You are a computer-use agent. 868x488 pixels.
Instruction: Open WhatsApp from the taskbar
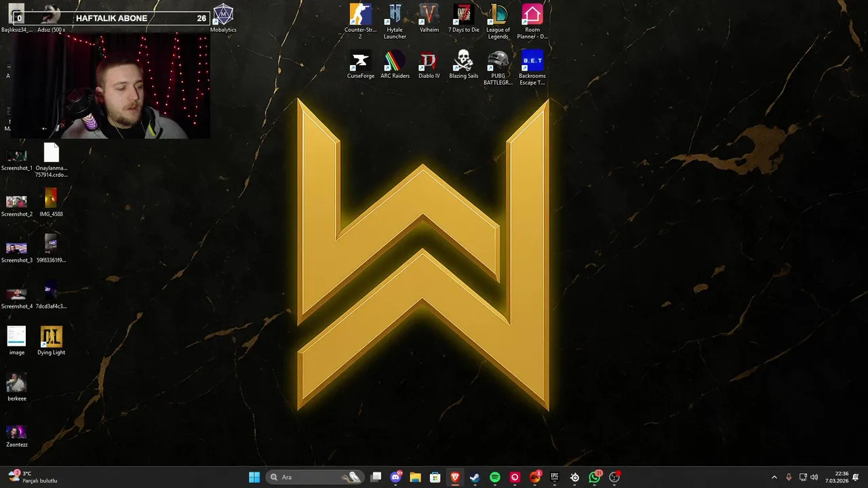595,477
